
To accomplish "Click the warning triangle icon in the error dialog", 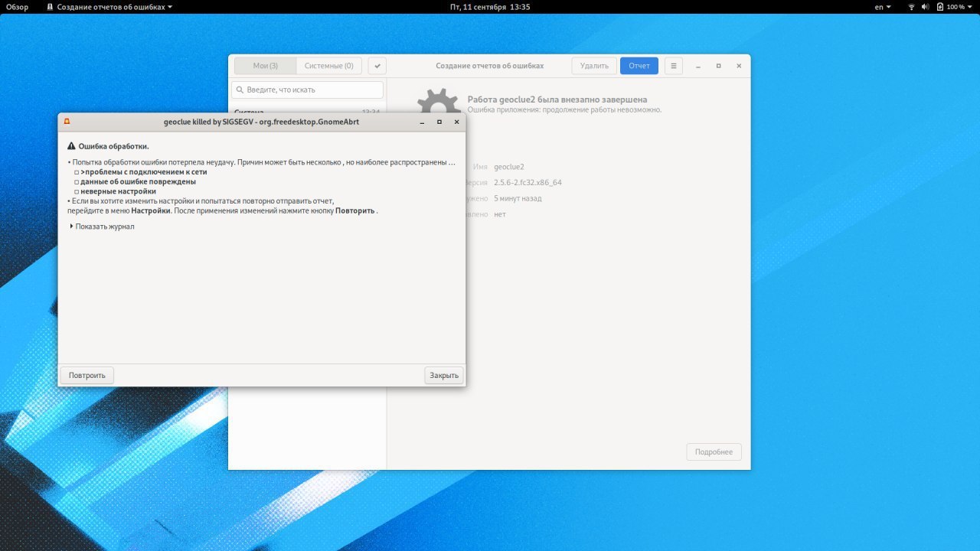I will point(71,146).
